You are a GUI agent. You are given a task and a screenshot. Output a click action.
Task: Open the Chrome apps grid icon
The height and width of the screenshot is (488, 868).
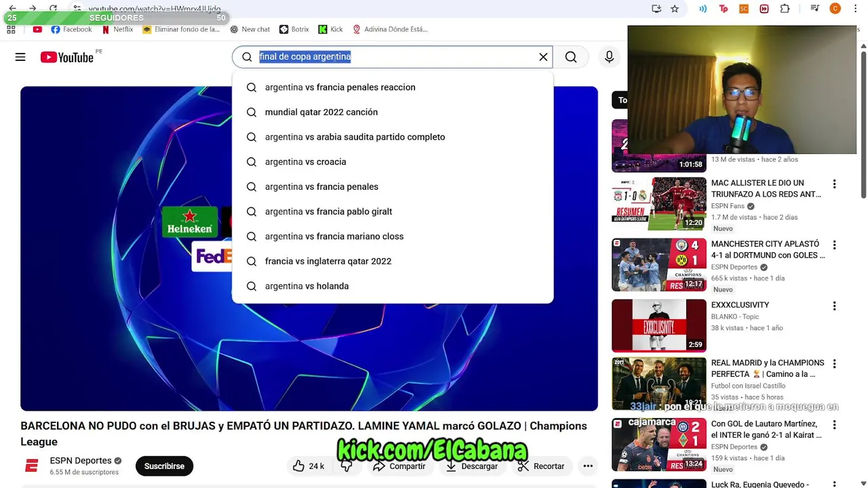pos(11,30)
